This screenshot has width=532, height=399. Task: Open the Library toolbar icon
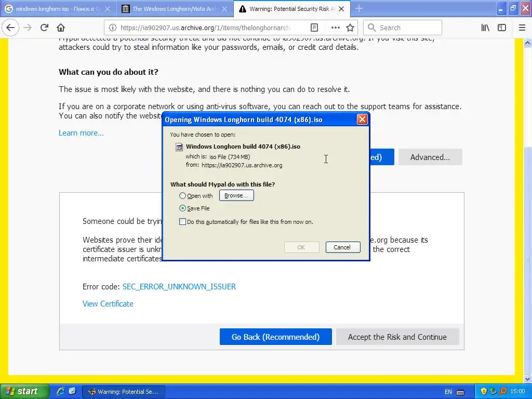[485, 28]
